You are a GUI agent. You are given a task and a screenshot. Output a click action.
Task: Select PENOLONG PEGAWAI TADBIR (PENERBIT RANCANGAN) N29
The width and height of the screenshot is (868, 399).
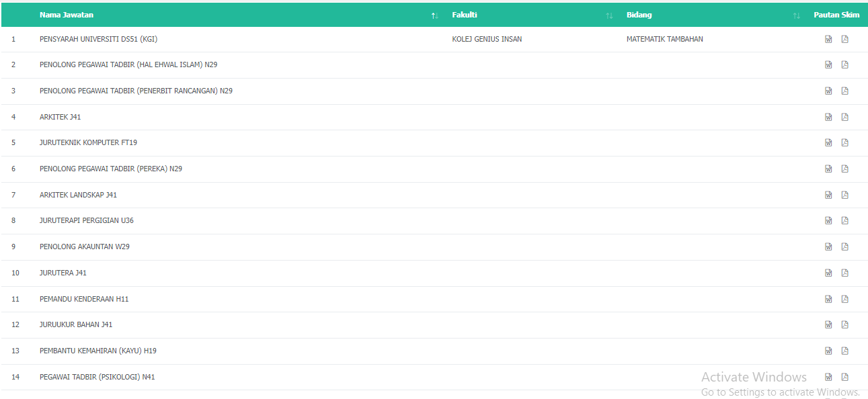136,91
